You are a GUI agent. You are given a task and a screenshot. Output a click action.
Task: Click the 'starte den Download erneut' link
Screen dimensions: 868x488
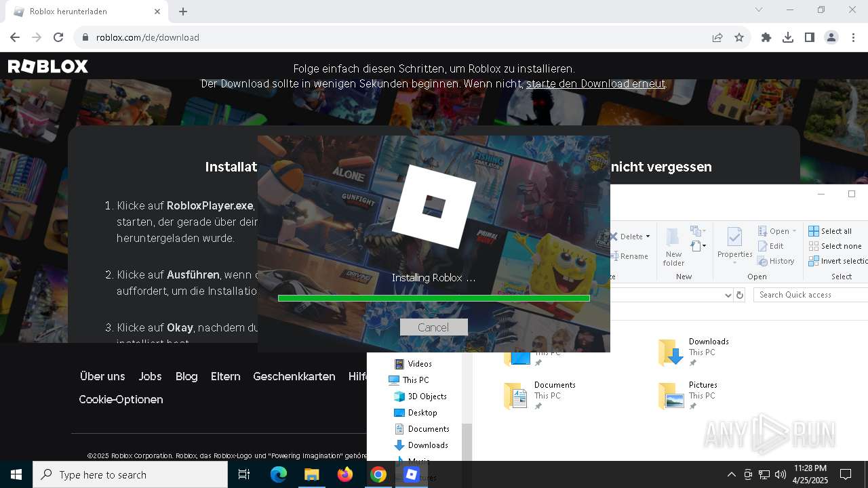595,84
